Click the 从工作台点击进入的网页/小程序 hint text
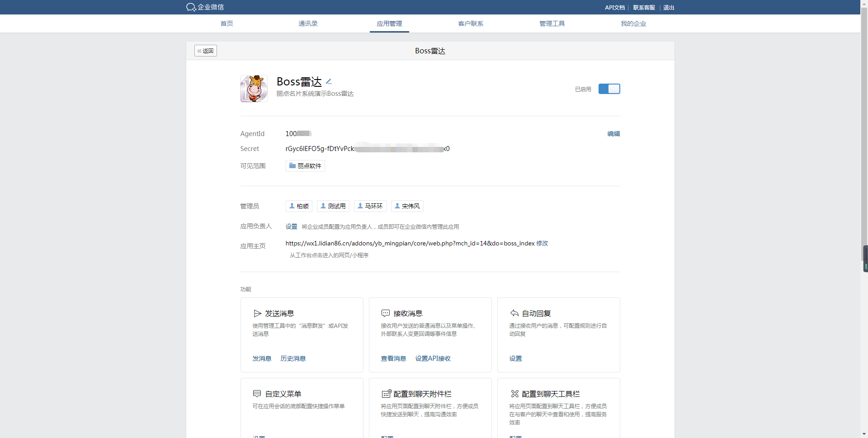 [329, 255]
